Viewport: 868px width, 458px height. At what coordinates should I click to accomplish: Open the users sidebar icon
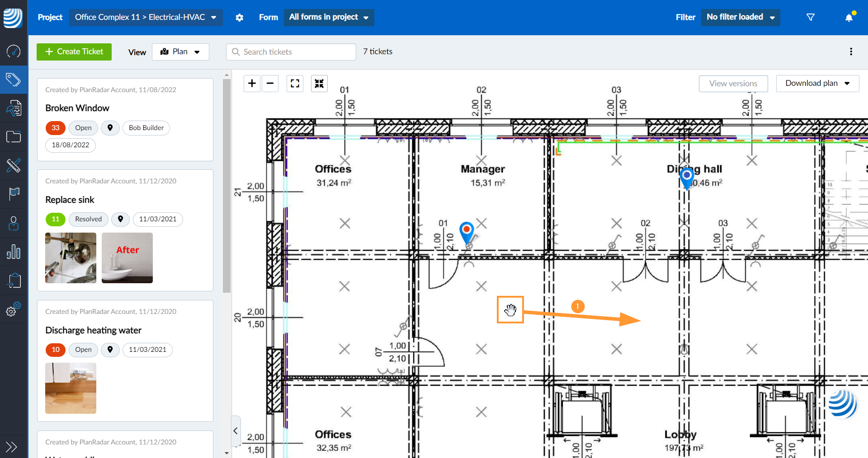point(14,223)
